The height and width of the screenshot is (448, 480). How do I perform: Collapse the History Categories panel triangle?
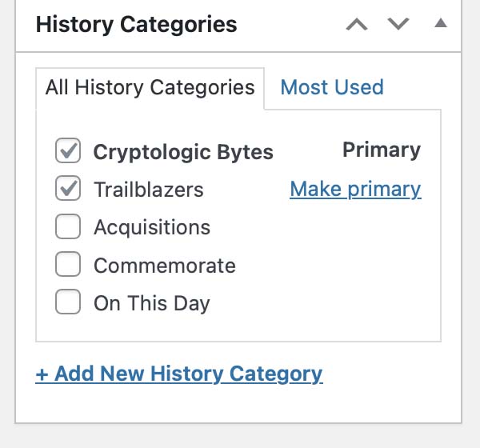[x=440, y=23]
